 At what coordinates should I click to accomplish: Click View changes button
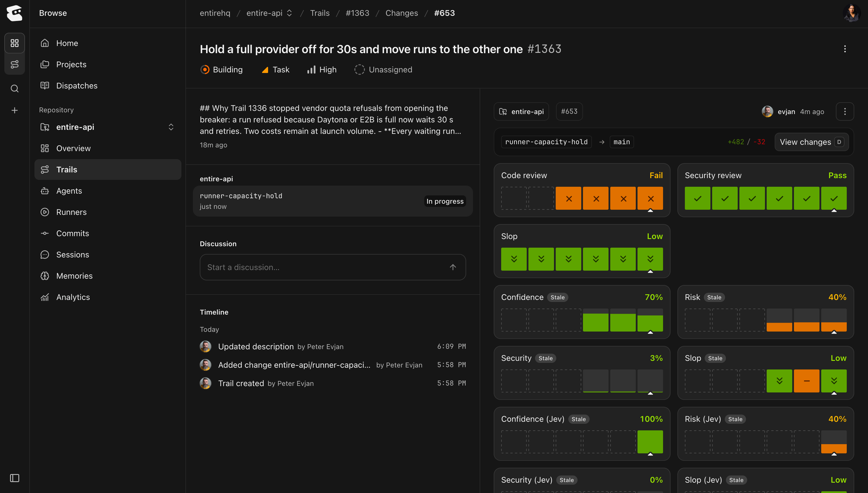coord(812,142)
